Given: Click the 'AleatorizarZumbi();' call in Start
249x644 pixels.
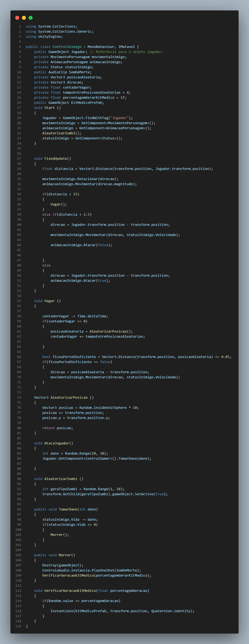Looking at the screenshot, I should 62,133.
